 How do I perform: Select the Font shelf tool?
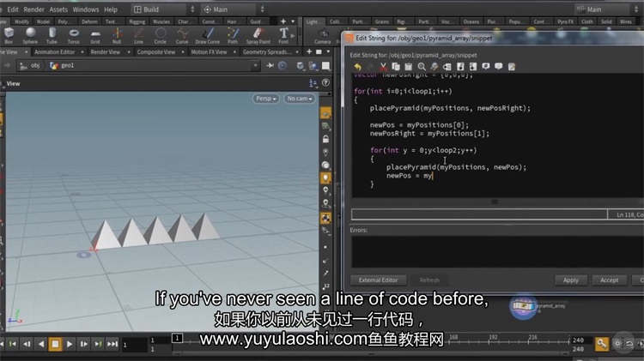point(283,35)
